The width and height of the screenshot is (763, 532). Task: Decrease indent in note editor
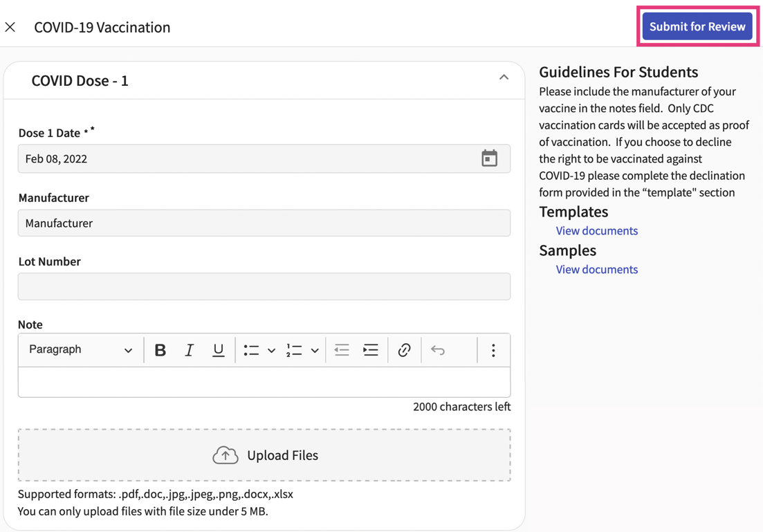(342, 350)
